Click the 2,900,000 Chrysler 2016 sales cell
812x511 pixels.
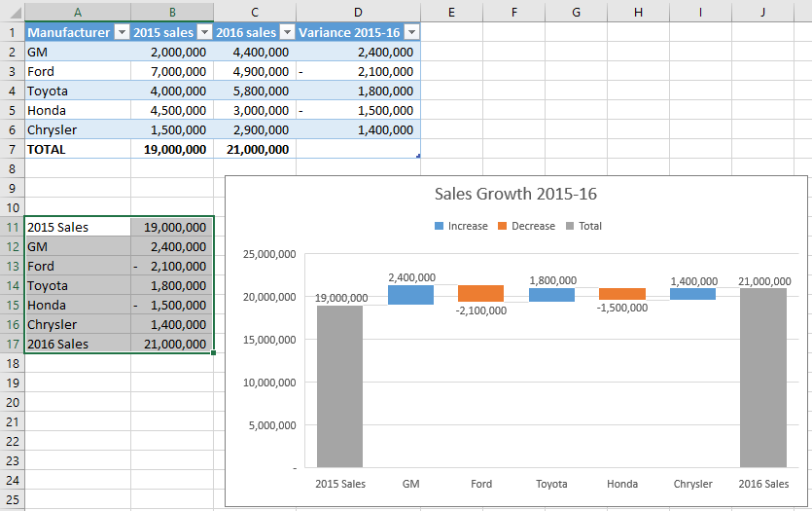[255, 129]
